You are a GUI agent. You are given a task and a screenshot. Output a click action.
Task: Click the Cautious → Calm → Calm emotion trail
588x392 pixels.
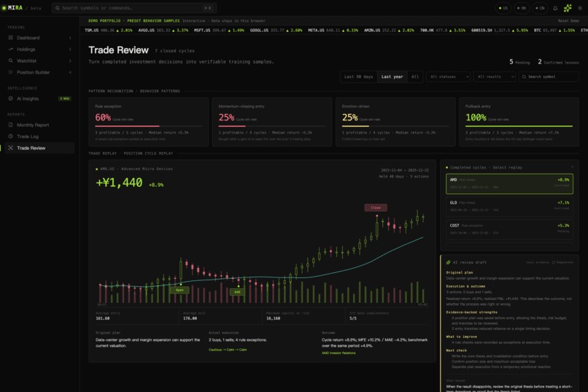point(228,350)
